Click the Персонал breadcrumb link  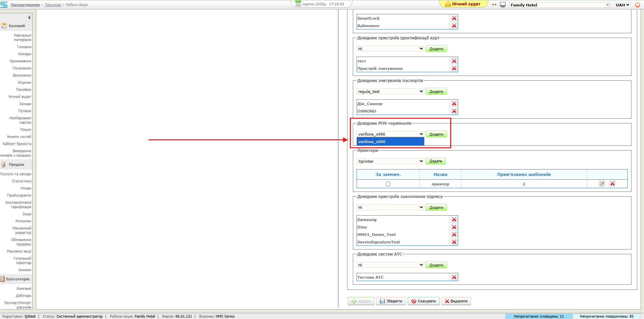53,5
